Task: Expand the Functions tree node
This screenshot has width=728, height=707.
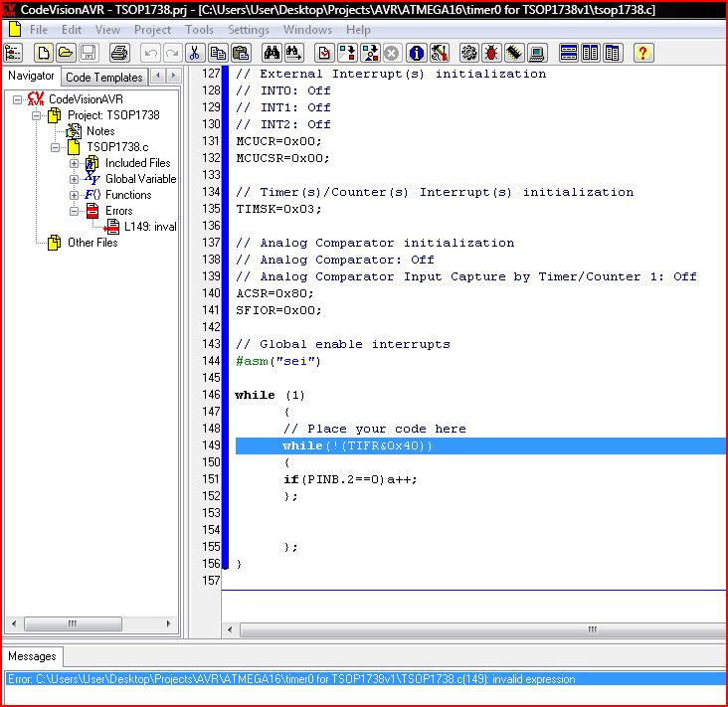Action: [75, 195]
